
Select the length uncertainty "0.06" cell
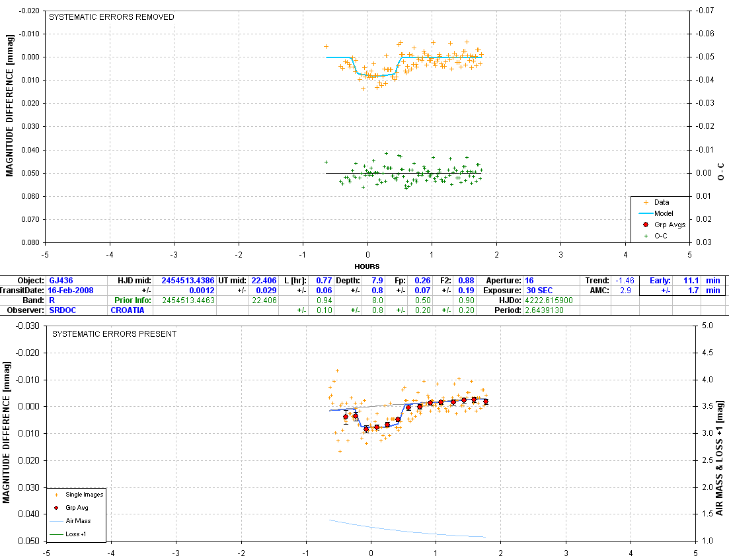pos(324,291)
